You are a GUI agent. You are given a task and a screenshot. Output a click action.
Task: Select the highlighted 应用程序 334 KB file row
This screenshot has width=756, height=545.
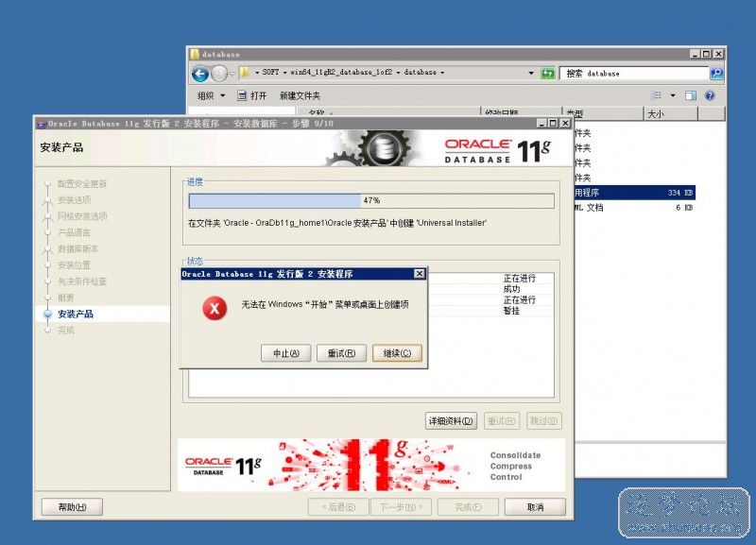point(634,193)
